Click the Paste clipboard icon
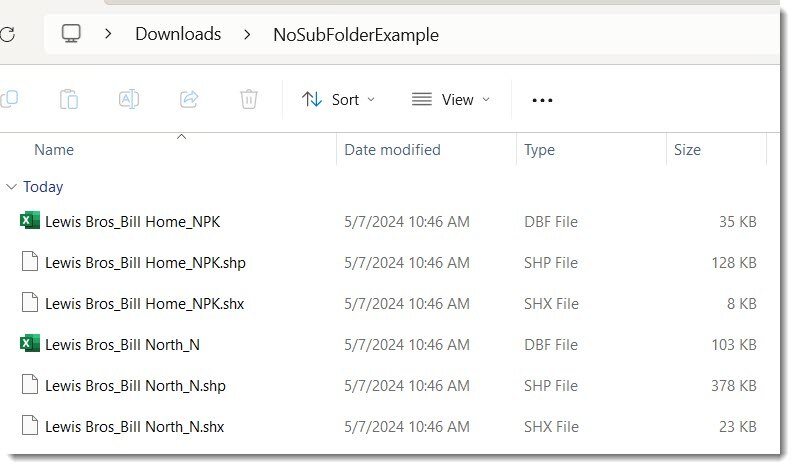 click(x=69, y=99)
